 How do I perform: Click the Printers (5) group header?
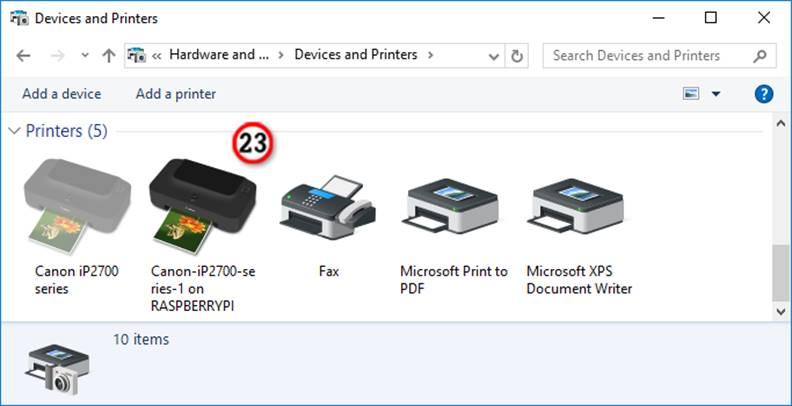click(67, 131)
